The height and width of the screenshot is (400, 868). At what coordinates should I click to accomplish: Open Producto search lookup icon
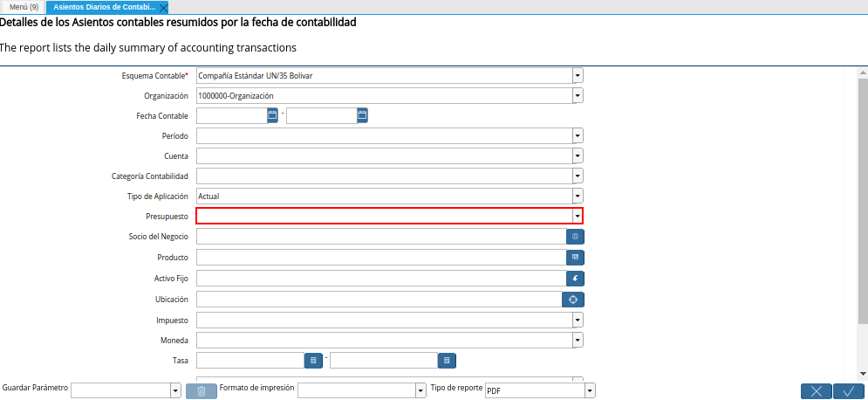coord(575,258)
